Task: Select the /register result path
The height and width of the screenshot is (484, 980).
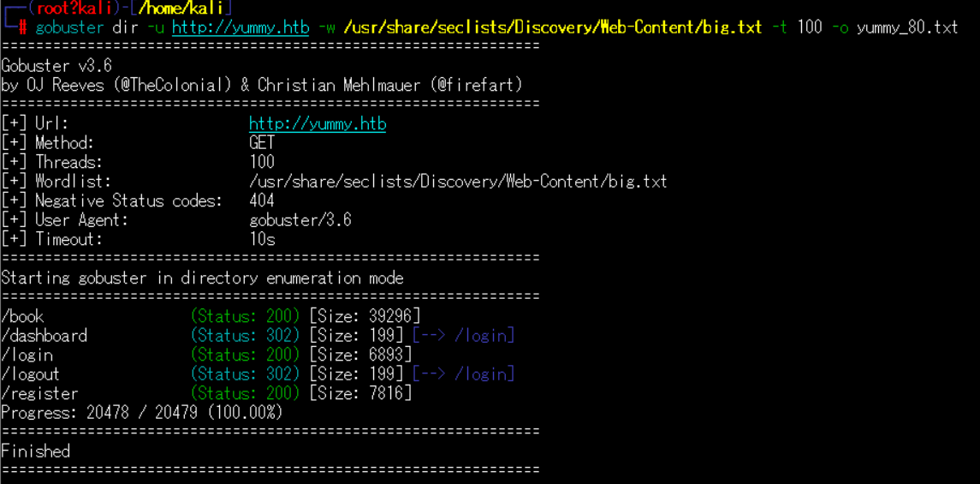Action: click(x=40, y=394)
